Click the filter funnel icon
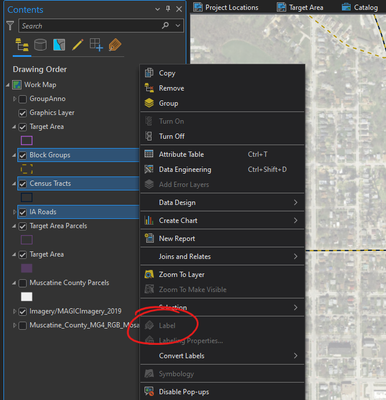 click(10, 26)
